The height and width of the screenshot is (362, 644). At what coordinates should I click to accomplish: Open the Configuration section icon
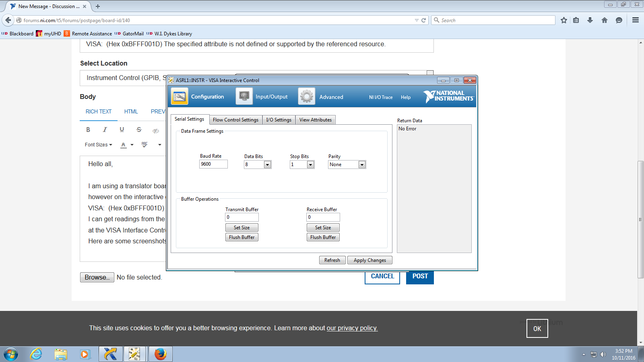point(180,97)
